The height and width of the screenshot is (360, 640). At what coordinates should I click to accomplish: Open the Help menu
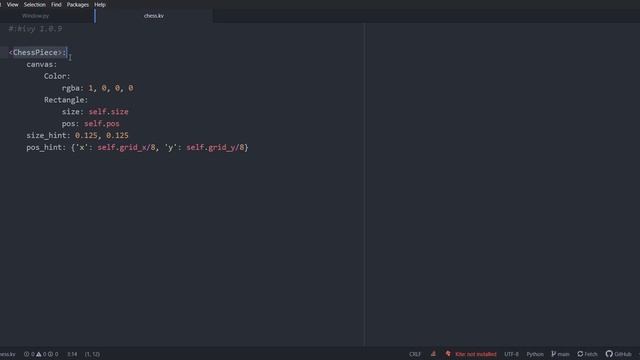(x=100, y=4)
